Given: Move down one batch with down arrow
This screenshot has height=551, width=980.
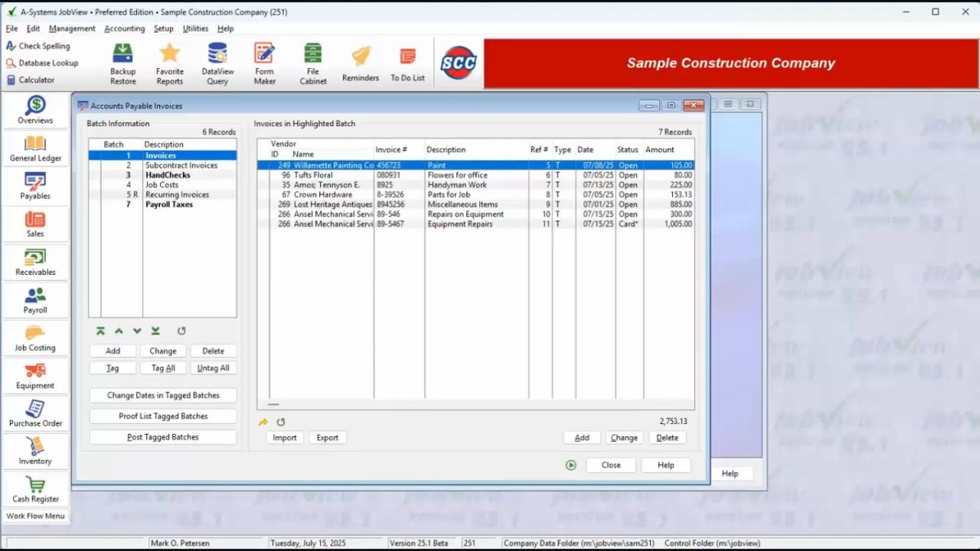Looking at the screenshot, I should pyautogui.click(x=137, y=331).
